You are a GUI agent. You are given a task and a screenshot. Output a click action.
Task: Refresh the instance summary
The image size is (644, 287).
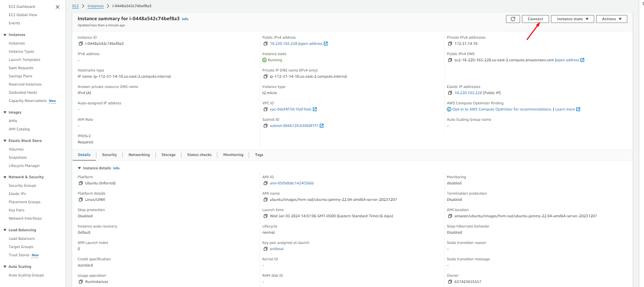[x=513, y=19]
